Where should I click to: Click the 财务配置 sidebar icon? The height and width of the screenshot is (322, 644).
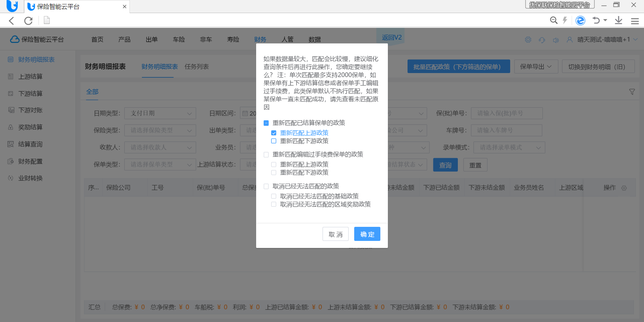tap(11, 162)
